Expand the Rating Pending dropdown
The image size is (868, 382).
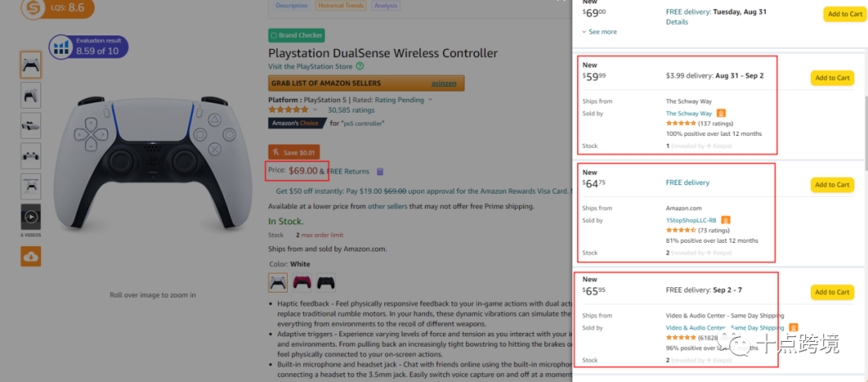(403, 101)
